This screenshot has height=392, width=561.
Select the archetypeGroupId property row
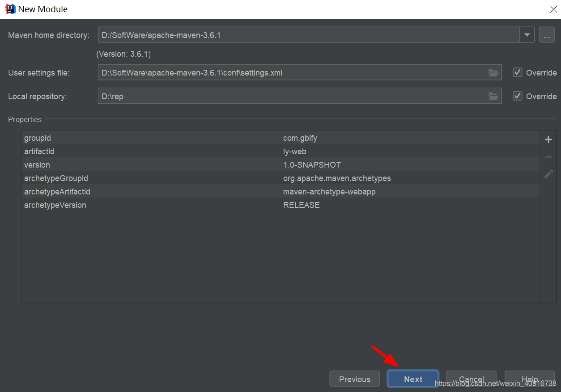[x=280, y=178]
